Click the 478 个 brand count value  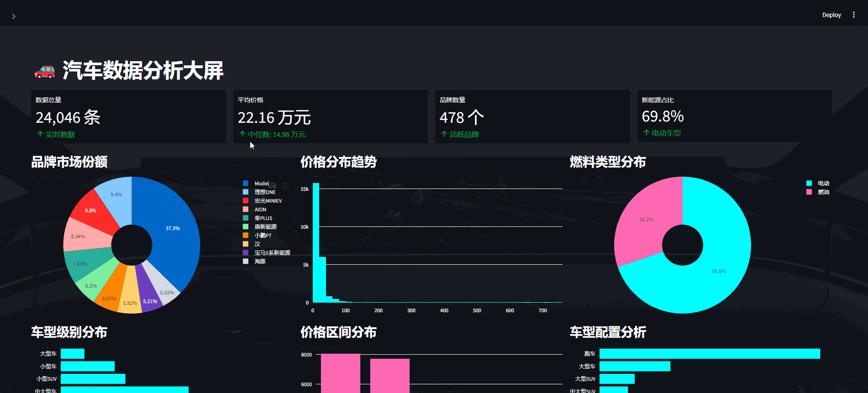click(x=462, y=118)
